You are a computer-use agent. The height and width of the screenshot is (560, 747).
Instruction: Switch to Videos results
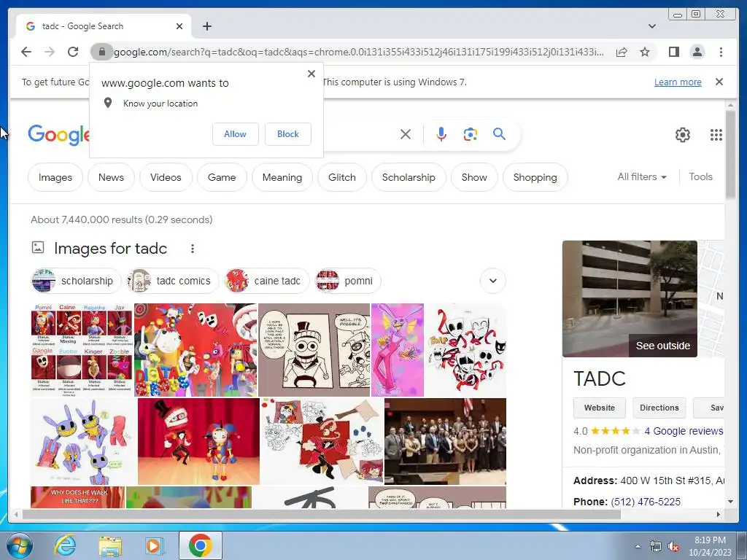166,177
